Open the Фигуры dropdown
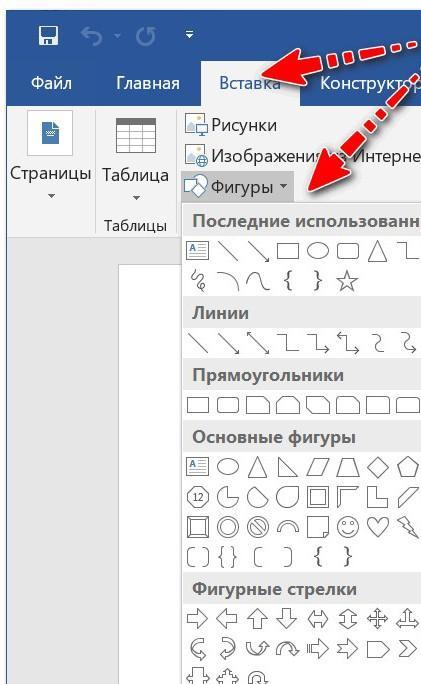The height and width of the screenshot is (684, 421). 237,187
